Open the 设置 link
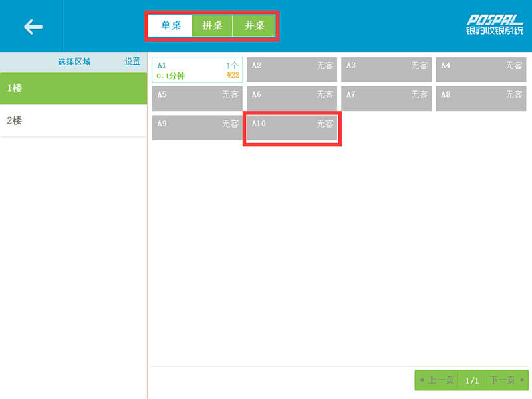Image resolution: width=532 pixels, height=399 pixels. click(x=132, y=61)
